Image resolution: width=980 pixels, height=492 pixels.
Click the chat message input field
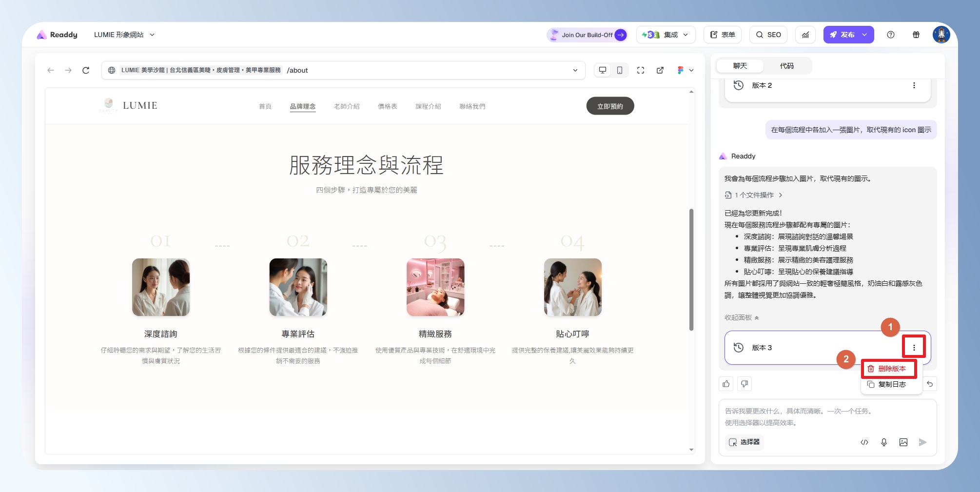click(x=827, y=416)
